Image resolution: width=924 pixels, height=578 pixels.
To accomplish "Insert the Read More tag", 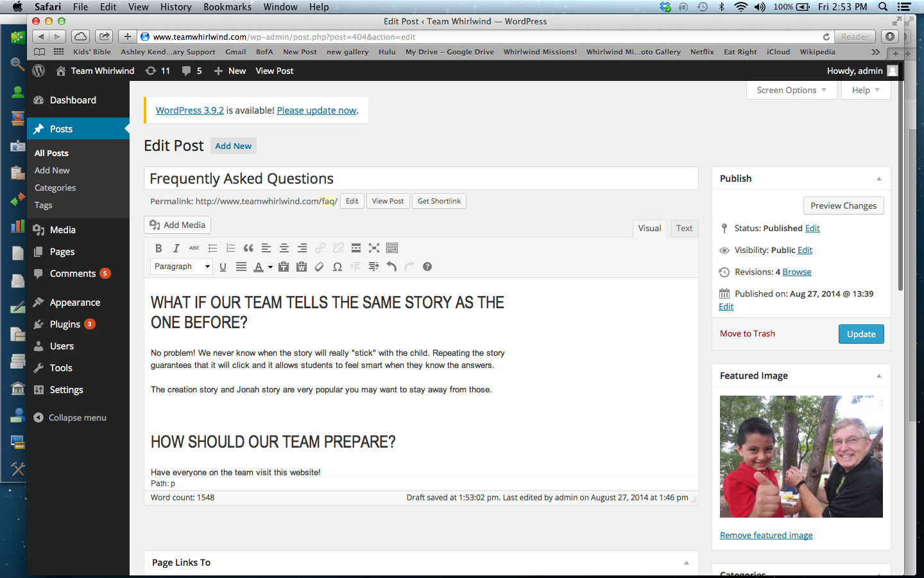I will point(356,249).
